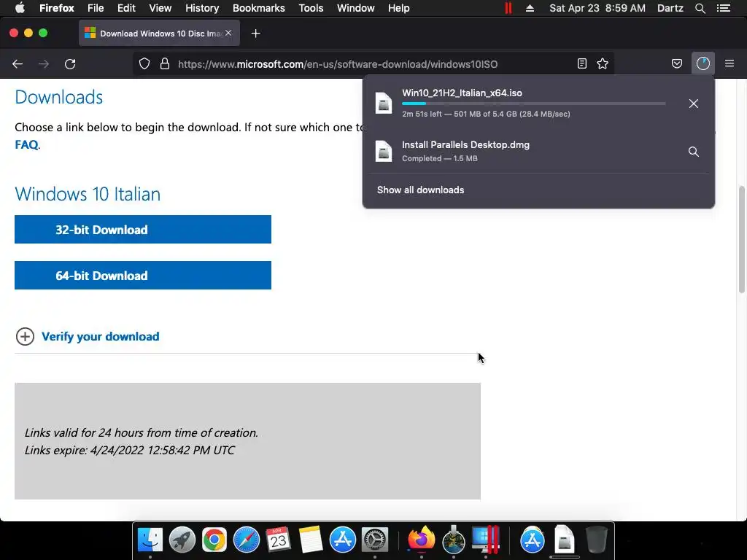Screen dimensions: 747x560
Task: Save page to Pocket
Action: 677,64
